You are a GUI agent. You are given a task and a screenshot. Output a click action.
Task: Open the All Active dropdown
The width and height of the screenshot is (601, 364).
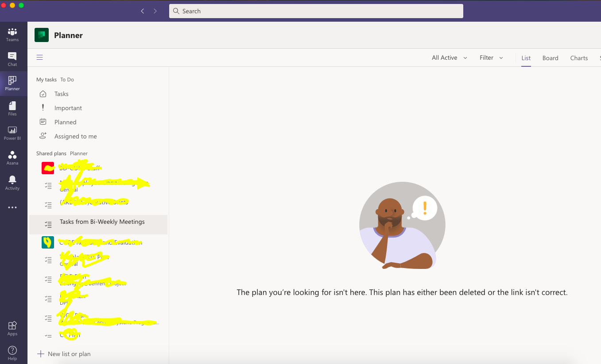pyautogui.click(x=449, y=57)
